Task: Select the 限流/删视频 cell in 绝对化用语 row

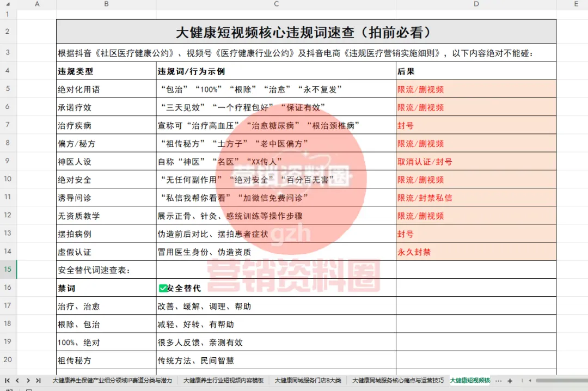Action: (x=476, y=89)
